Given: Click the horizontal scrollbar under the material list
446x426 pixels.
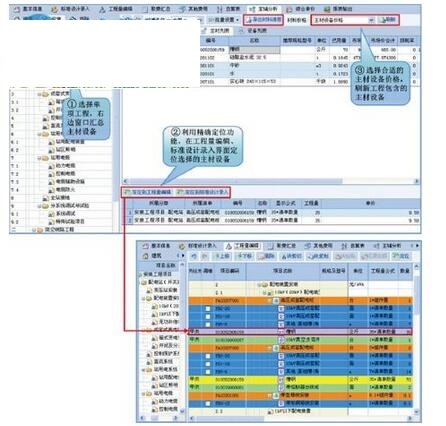Looking at the screenshot, I should tap(270, 181).
